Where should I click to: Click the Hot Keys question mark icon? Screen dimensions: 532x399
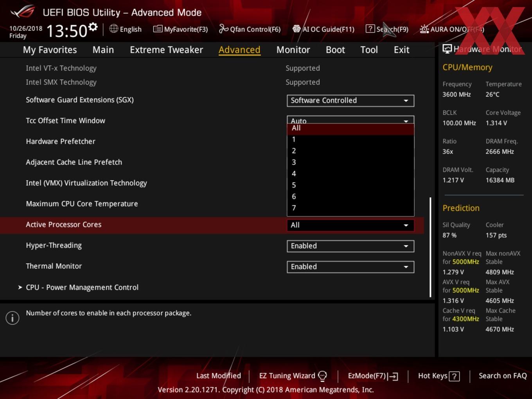(454, 376)
